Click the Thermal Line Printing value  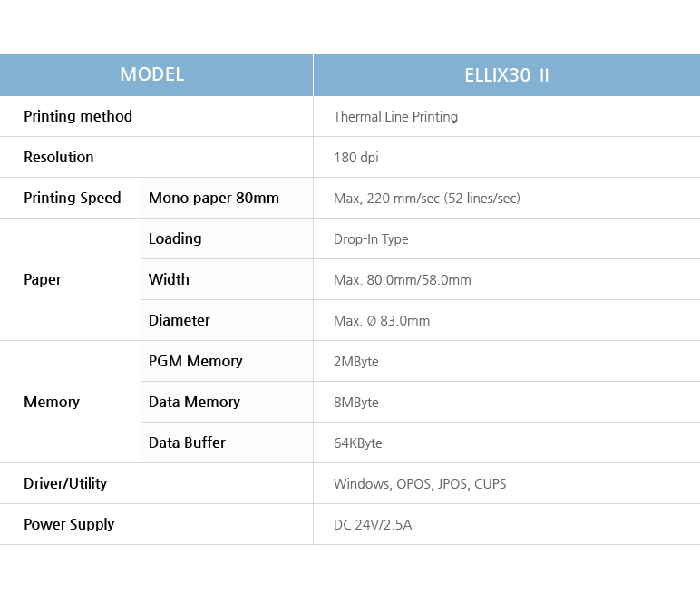coord(395,117)
